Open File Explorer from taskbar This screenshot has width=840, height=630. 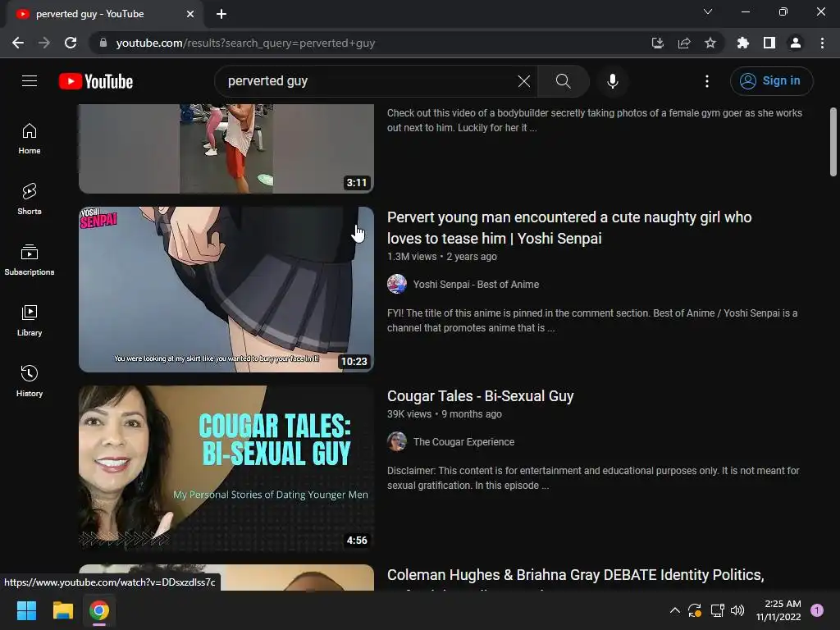[x=62, y=610]
